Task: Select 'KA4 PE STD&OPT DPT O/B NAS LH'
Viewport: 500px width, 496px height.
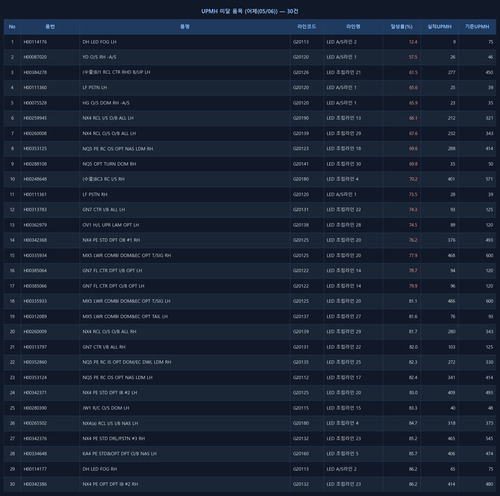Action: pos(119,454)
